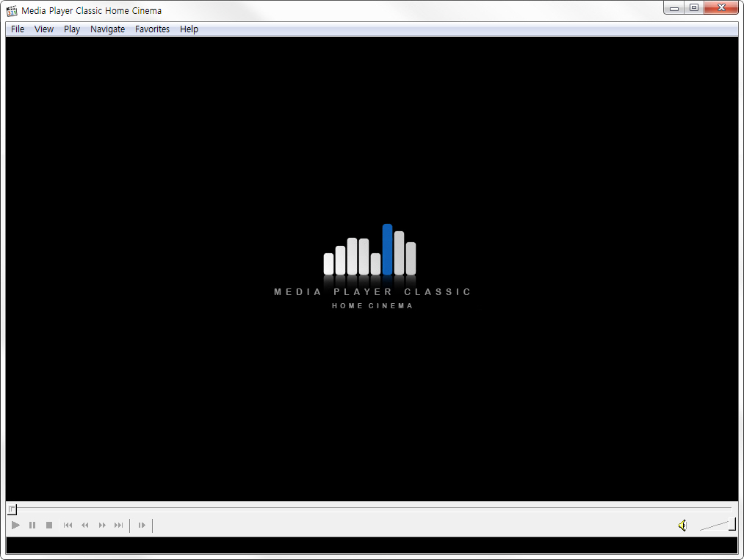Click the fast-forward (increase speed) icon
The width and height of the screenshot is (744, 560).
pyautogui.click(x=102, y=525)
